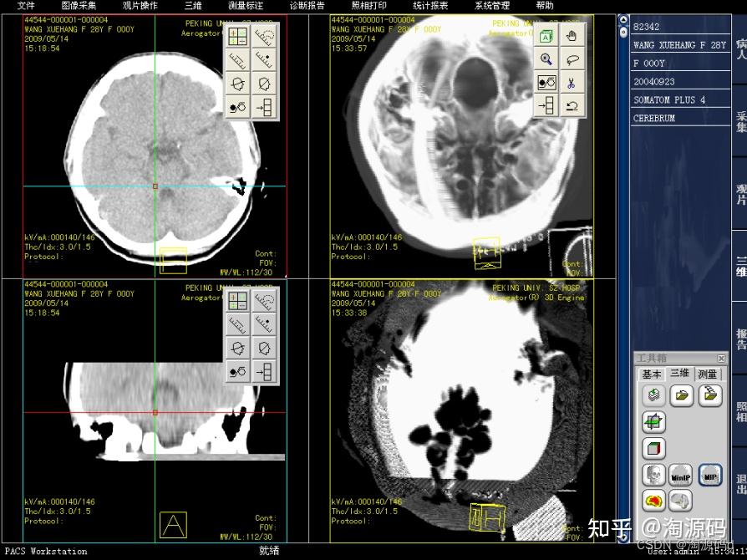Select patient entry WANG XUEHANG F 28Y

[x=680, y=45]
